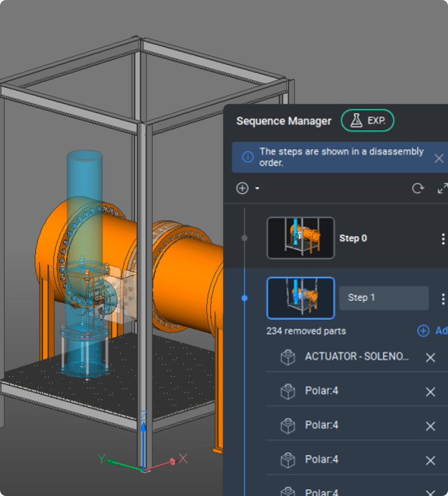This screenshot has height=496, width=448.
Task: Click the second Polar:4 cube icon
Action: pos(288,426)
